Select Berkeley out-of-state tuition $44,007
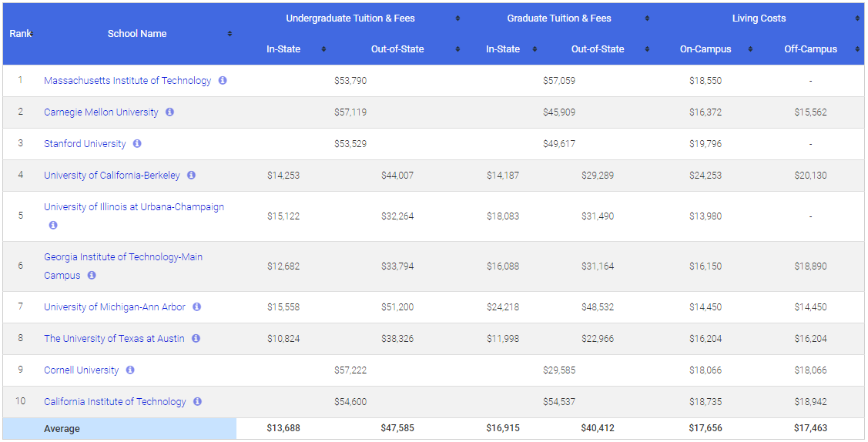The width and height of the screenshot is (868, 442). (x=397, y=176)
